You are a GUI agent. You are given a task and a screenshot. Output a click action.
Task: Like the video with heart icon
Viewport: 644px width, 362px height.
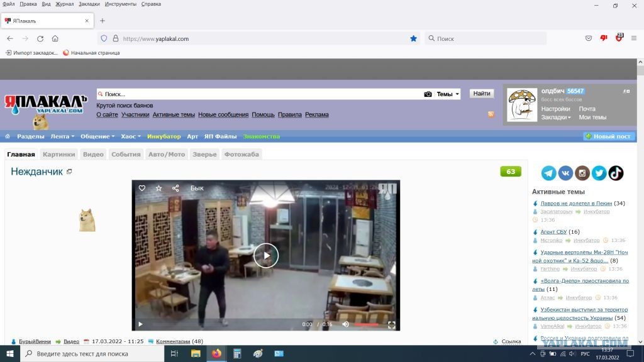point(142,188)
